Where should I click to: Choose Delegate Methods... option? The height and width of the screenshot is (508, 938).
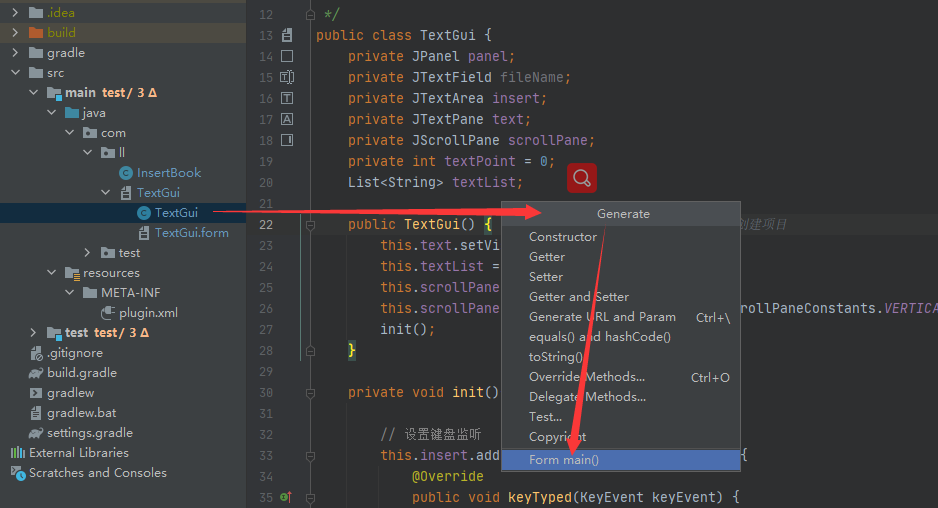pos(620,397)
